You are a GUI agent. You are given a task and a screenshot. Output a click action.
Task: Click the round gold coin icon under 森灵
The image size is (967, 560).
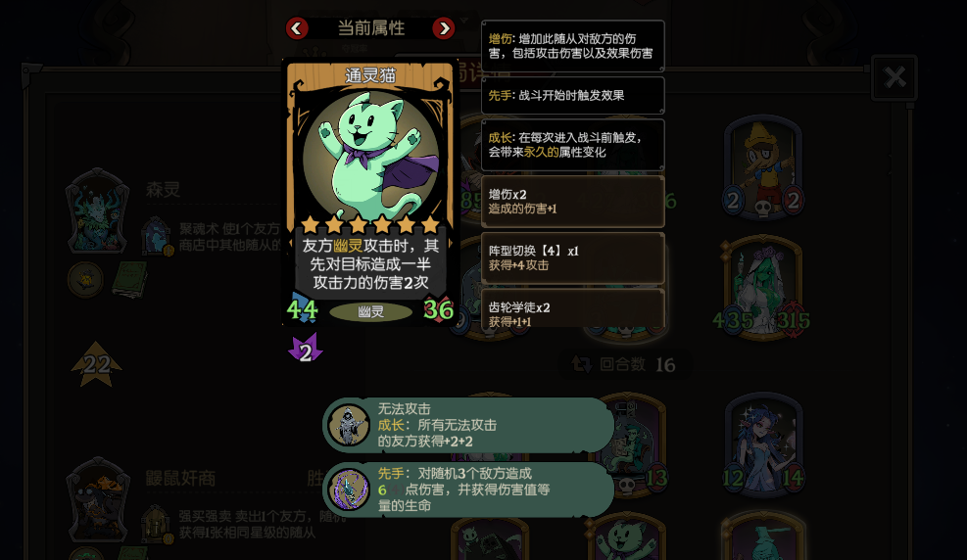pos(85,280)
